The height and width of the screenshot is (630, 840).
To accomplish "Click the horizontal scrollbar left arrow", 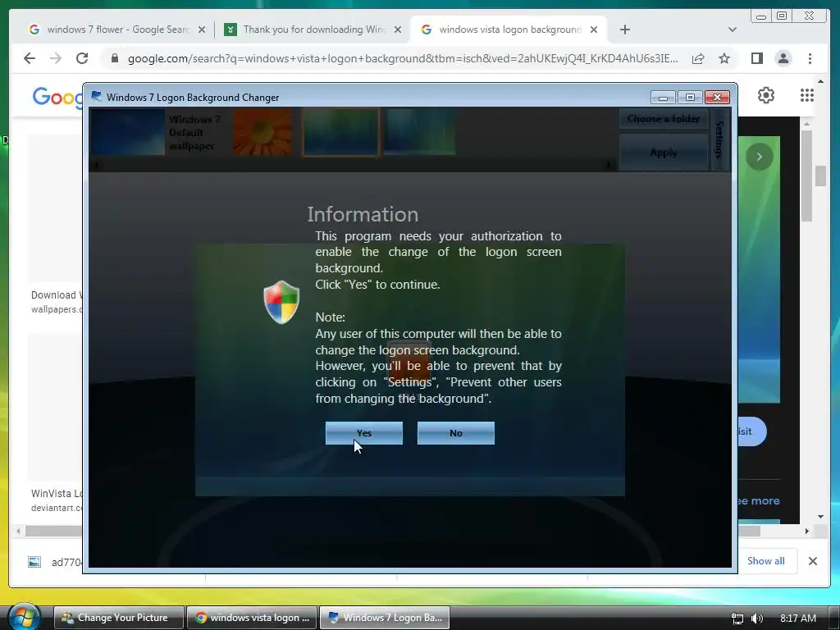I will pos(19,531).
